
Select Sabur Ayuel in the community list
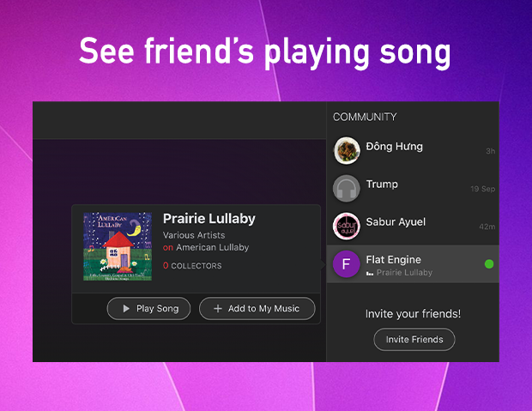point(413,226)
